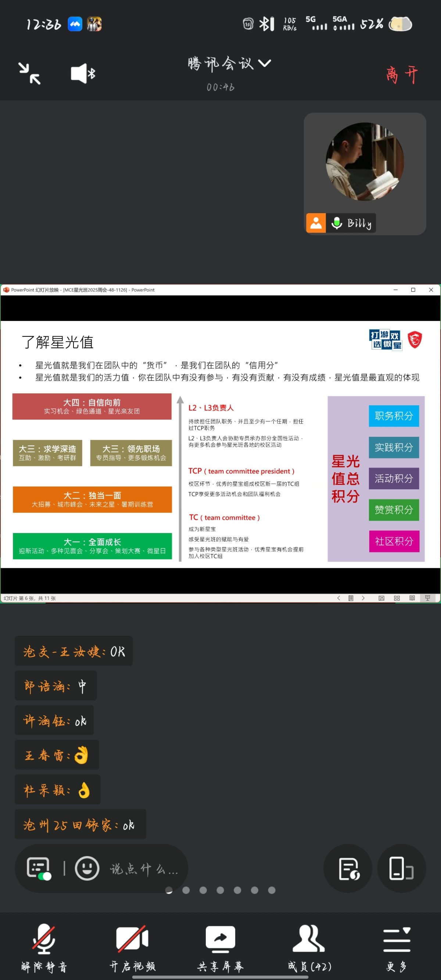Tap Billy's green microphone indicator
Screen dimensions: 441x980
click(336, 223)
